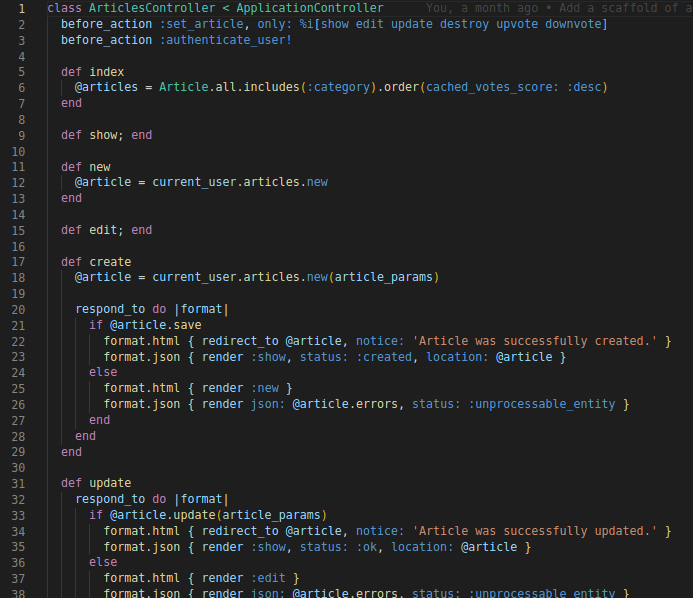Viewport: 693px width, 598px height.
Task: Click the 'end' keyword on line 7
Action: pyautogui.click(x=72, y=103)
